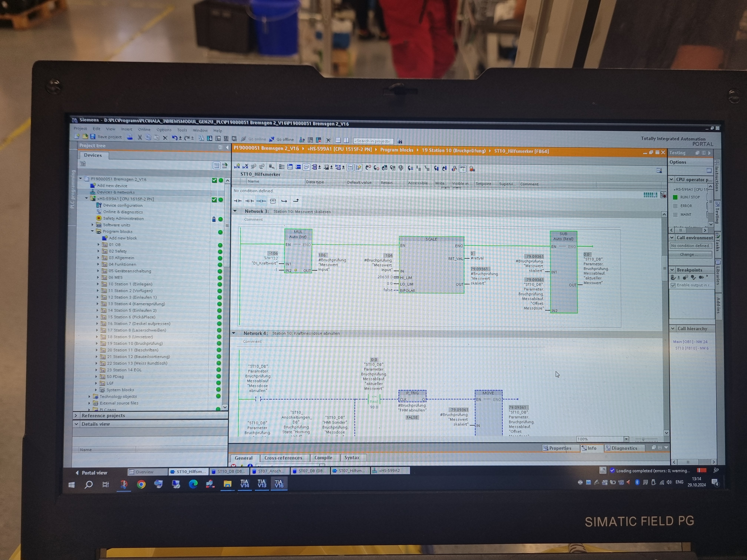Viewport: 747px width, 560px height.
Task: Click the Search in project field
Action: point(373,141)
